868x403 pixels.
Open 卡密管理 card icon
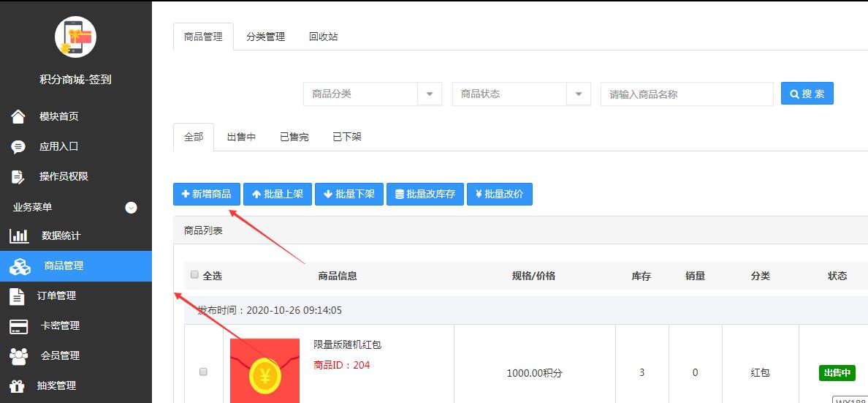click(19, 326)
